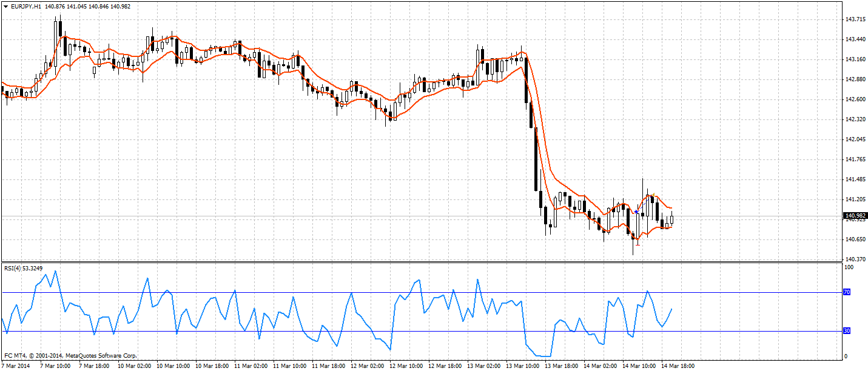Click time axis label 11 Mar 18:00
868x371 pixels.
[328, 366]
